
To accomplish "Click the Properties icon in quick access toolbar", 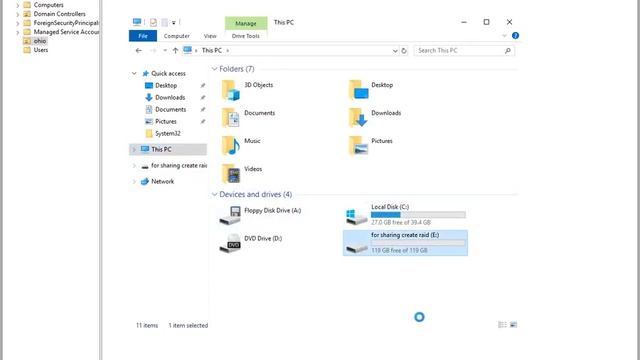I will pyautogui.click(x=153, y=22).
